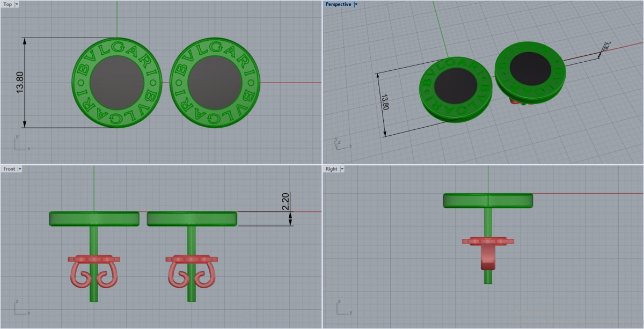Select the left green disc in Front view

94,218
